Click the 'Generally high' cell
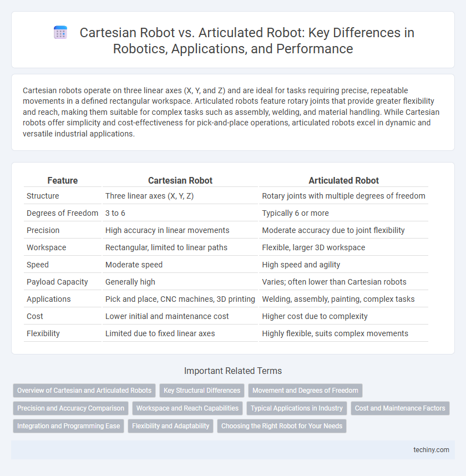 point(130,282)
